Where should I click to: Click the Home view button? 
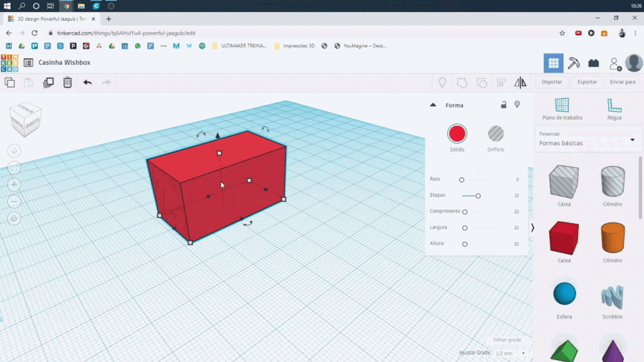coord(14,151)
